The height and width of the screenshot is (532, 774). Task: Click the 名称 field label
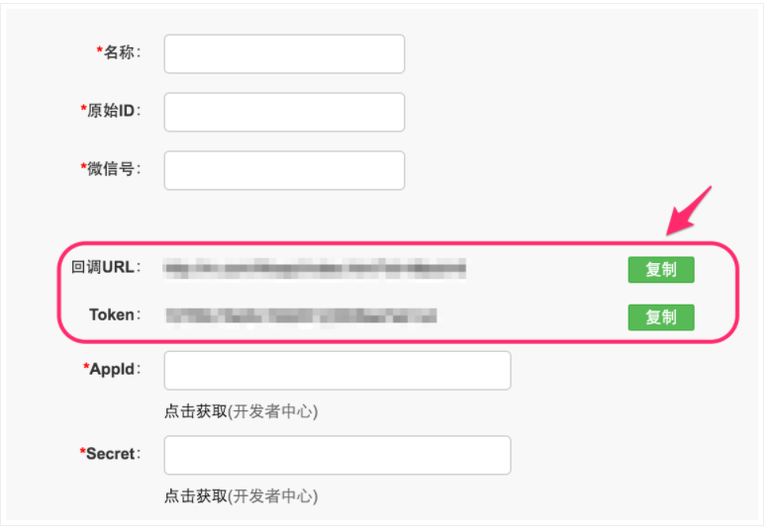click(x=119, y=52)
